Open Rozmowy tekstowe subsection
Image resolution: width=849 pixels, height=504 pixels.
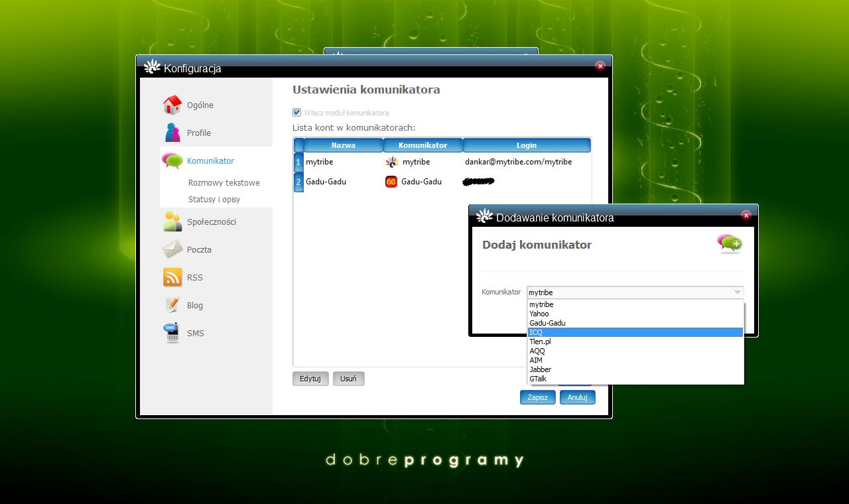pyautogui.click(x=224, y=183)
